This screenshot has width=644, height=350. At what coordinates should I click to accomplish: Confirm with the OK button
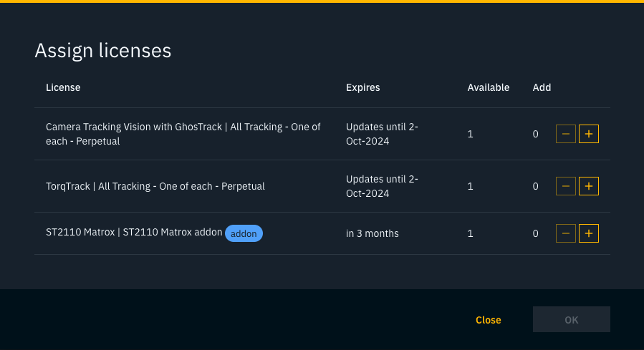[x=571, y=320]
